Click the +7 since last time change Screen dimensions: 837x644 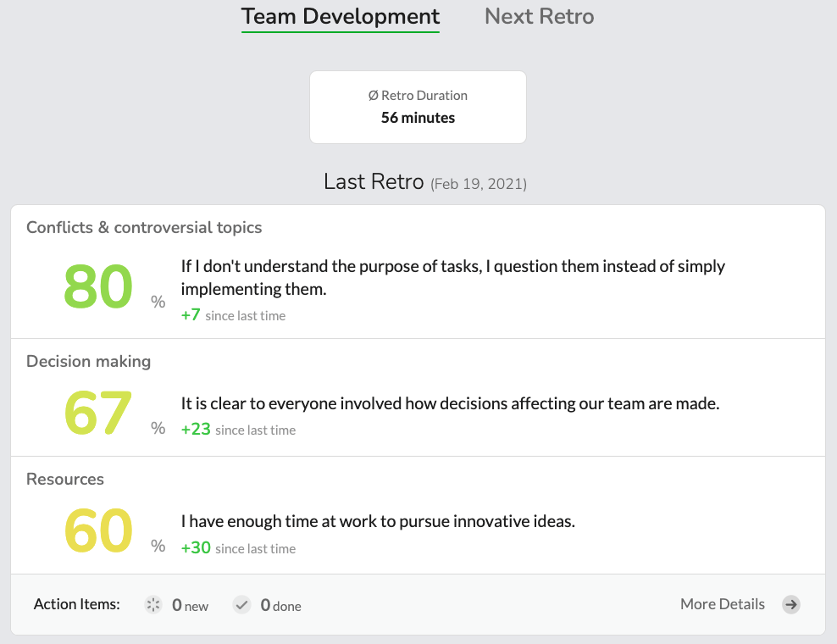pos(233,315)
